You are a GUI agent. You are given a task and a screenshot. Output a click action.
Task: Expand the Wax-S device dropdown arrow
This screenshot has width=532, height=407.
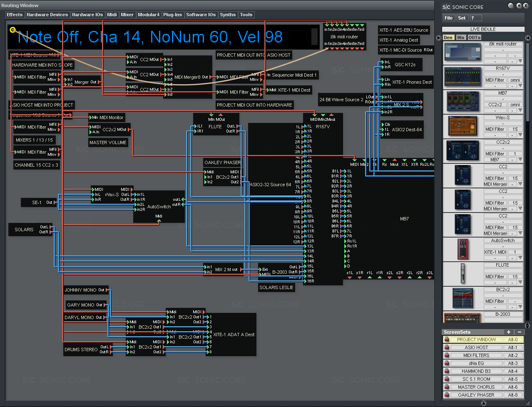coord(520,135)
